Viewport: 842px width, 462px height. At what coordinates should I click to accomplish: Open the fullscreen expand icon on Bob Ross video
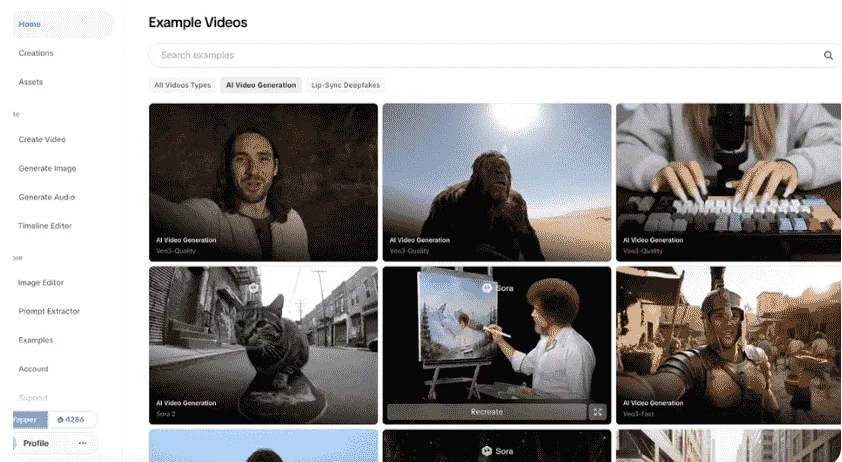597,412
